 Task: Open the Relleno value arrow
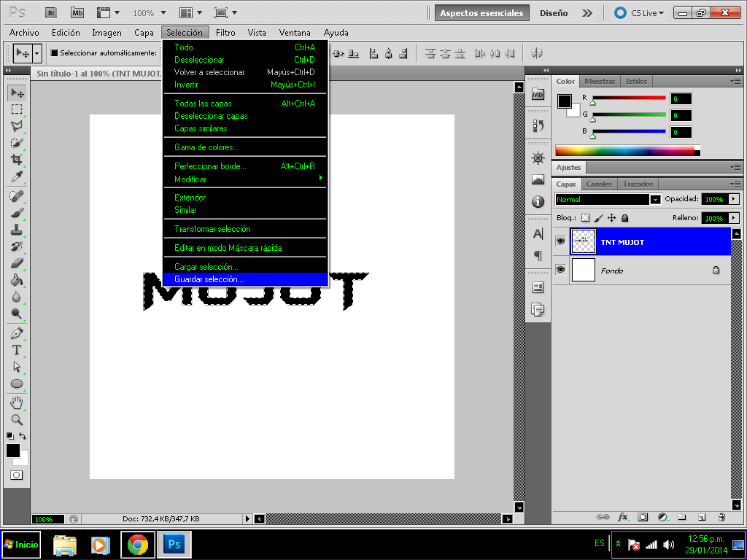tap(733, 218)
